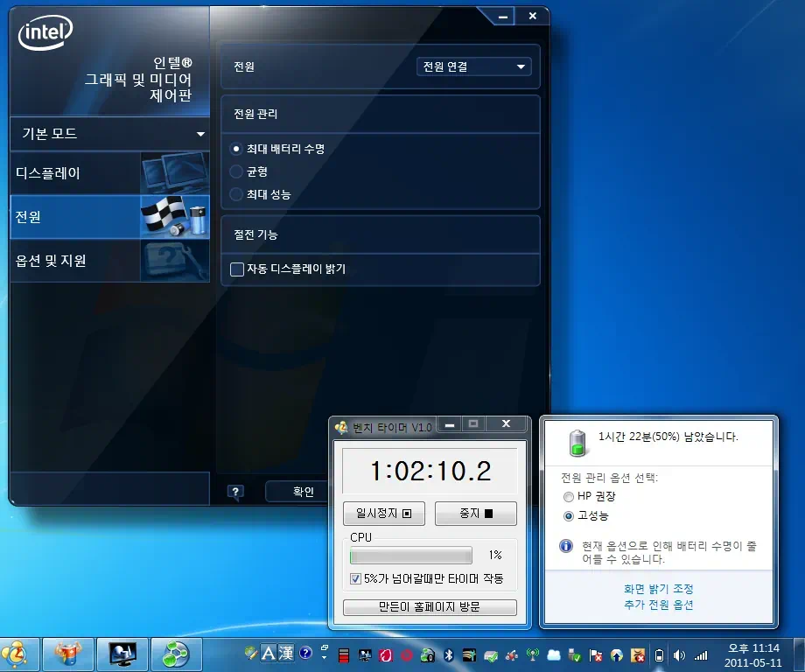Open the 전원 연결 dropdown menu
Screen dimensions: 805x672
[x=473, y=66]
